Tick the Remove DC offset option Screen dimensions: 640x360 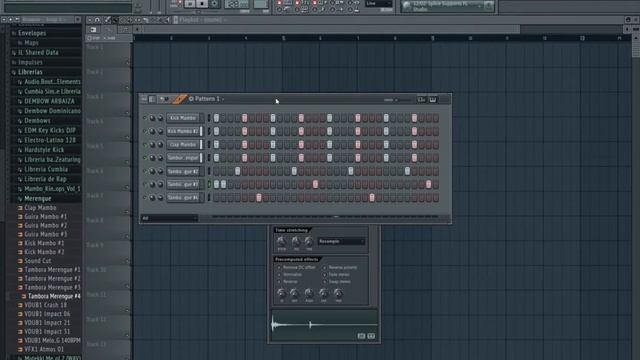click(280, 268)
